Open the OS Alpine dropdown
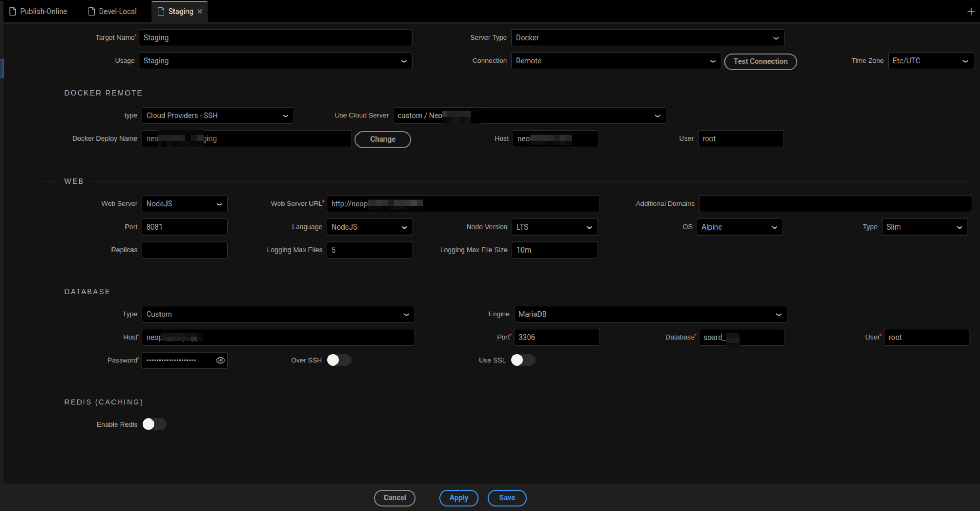This screenshot has height=511, width=980. click(739, 227)
